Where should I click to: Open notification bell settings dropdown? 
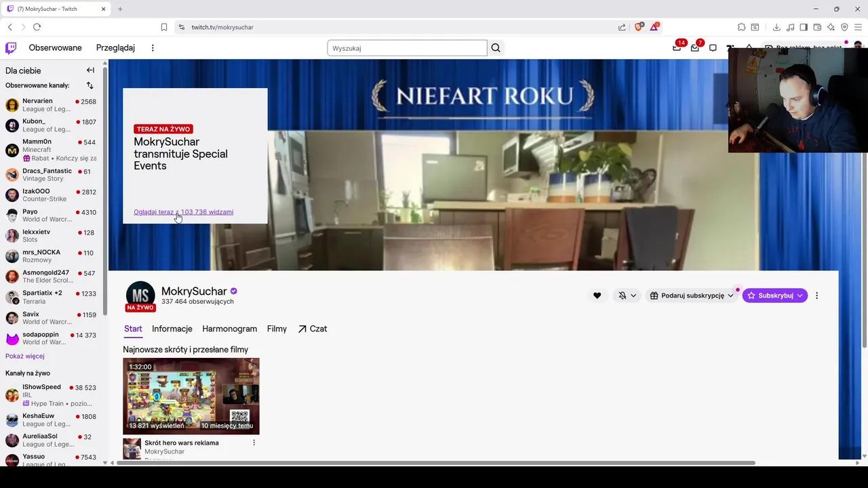coord(627,296)
